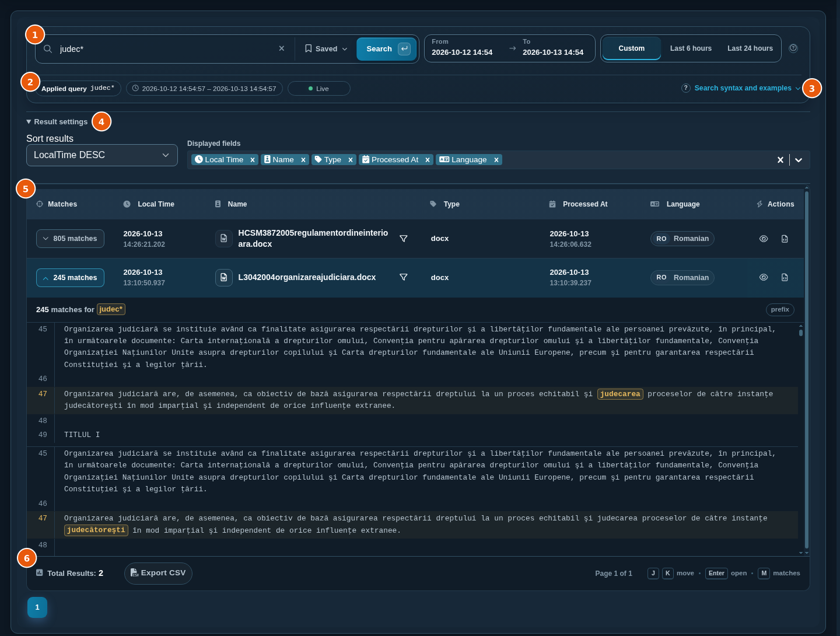Click the applied time range chip
The width and height of the screenshot is (840, 636).
pos(205,89)
